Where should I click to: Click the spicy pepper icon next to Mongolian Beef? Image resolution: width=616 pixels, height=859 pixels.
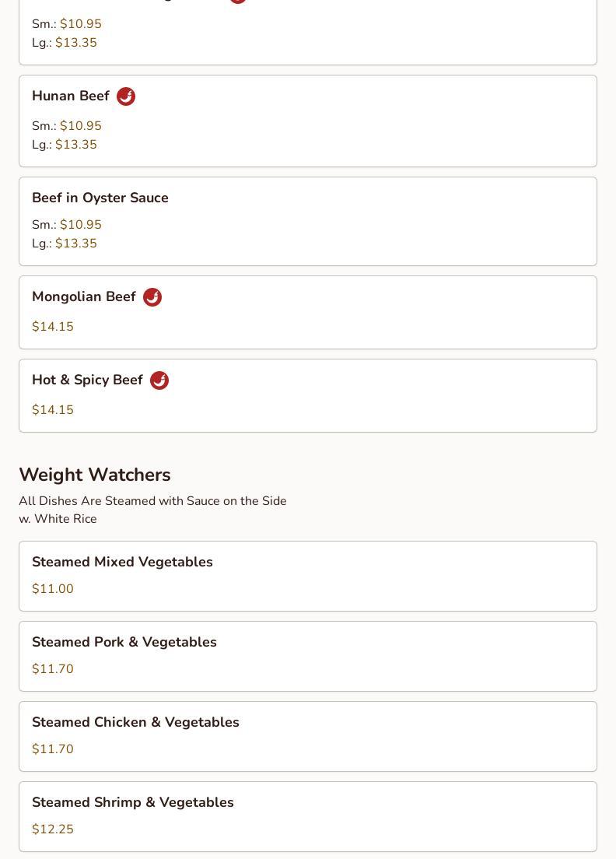coord(152,297)
